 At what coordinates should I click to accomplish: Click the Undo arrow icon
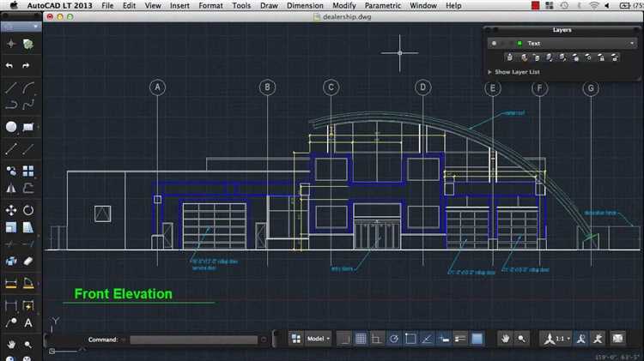10,65
